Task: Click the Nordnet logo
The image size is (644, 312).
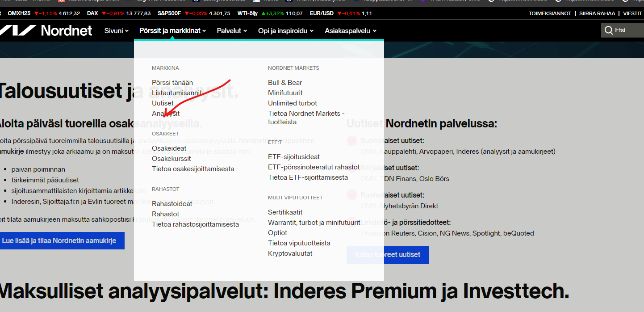Action: [x=46, y=30]
